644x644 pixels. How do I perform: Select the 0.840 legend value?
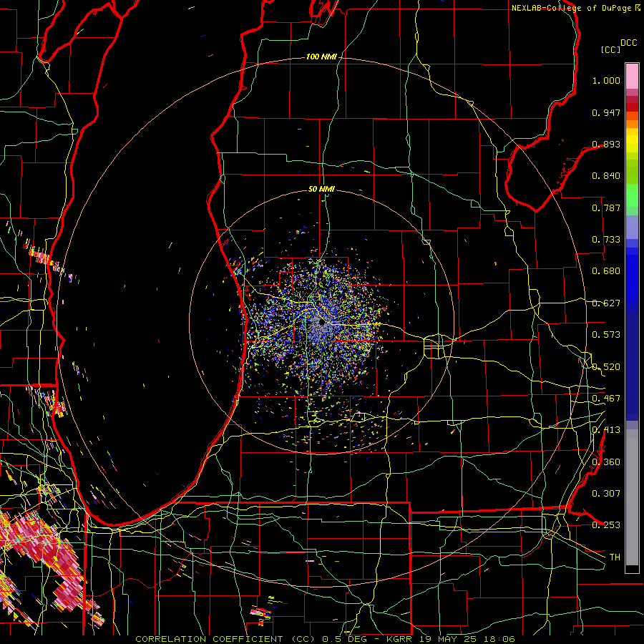(606, 176)
